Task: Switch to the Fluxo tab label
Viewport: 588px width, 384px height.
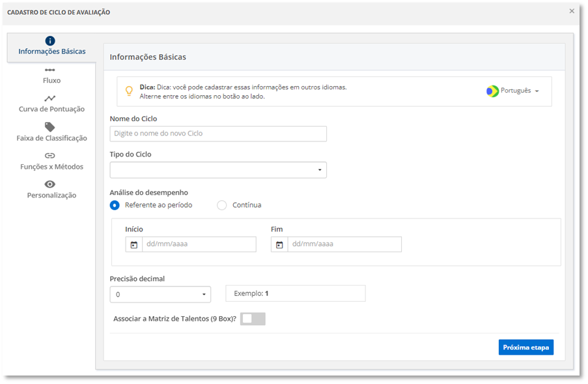Action: pyautogui.click(x=51, y=81)
